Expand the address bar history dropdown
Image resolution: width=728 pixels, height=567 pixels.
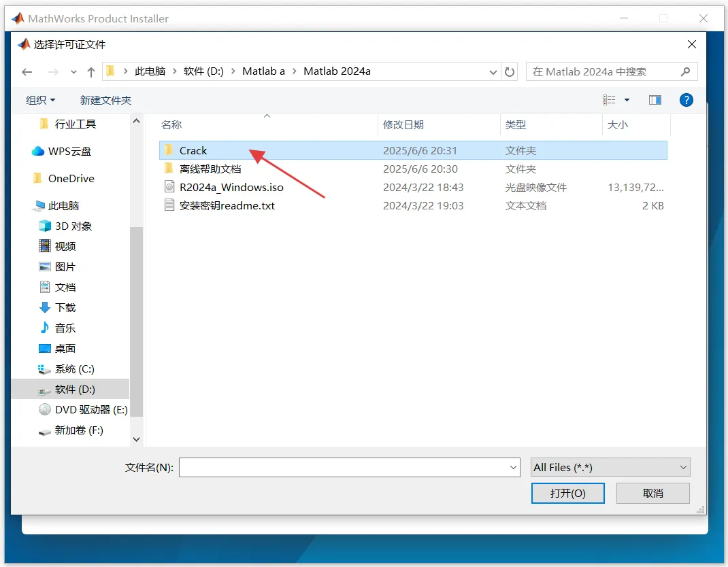493,72
